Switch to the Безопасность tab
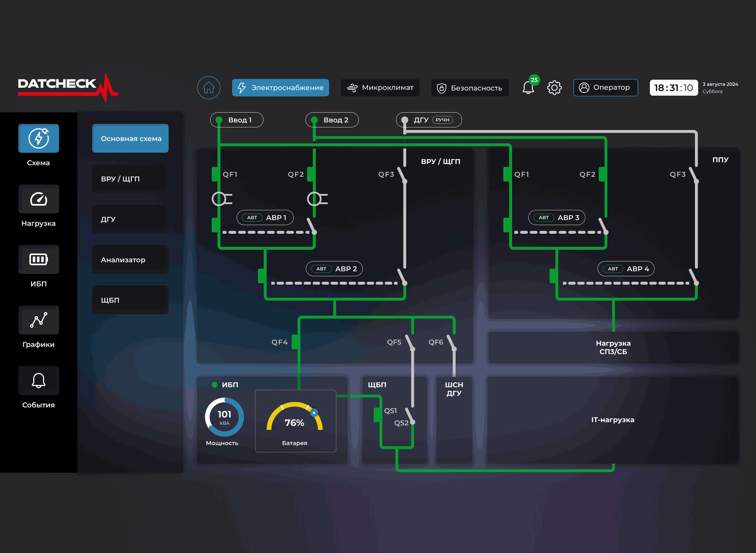Image resolution: width=756 pixels, height=553 pixels. (x=470, y=88)
